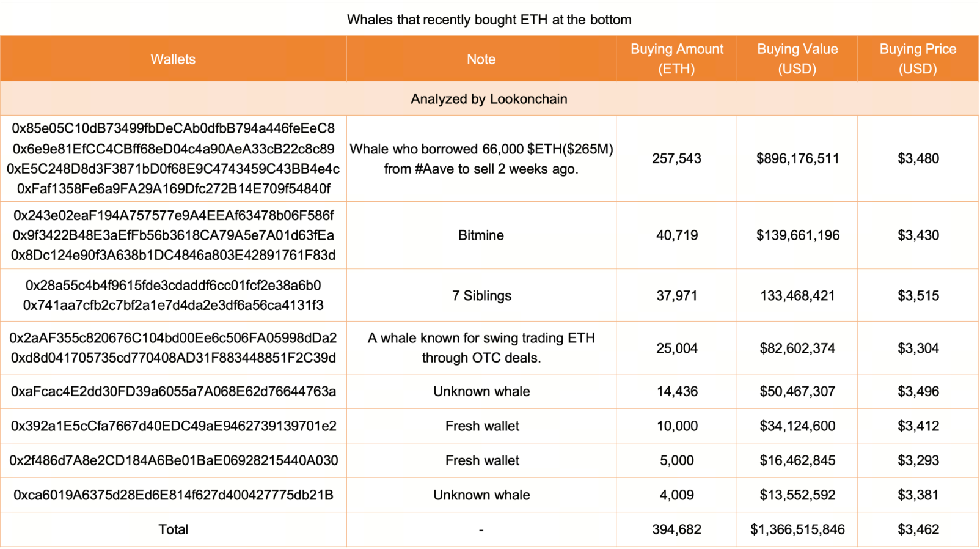This screenshot has height=549, width=980.
Task: Click the amount 5,000
Action: [x=677, y=461]
